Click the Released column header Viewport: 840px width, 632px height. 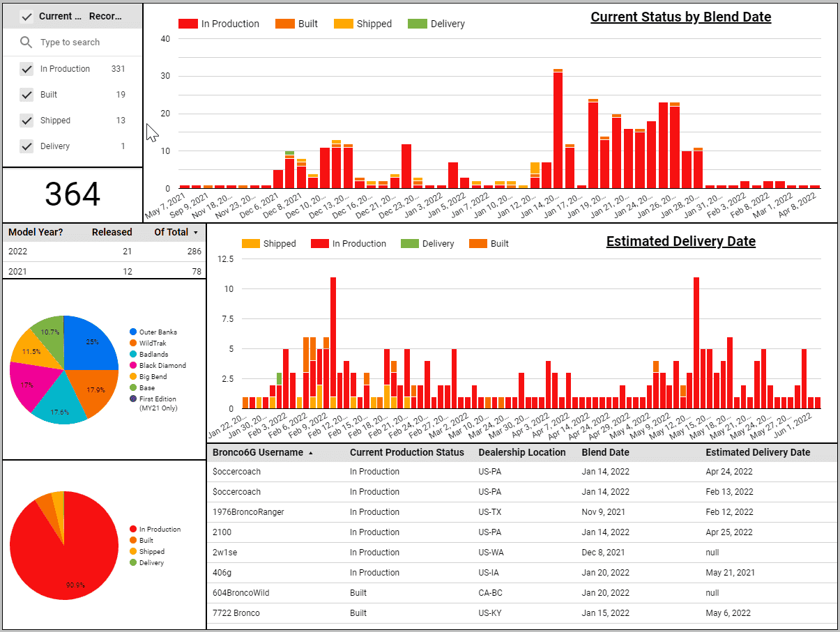point(112,232)
